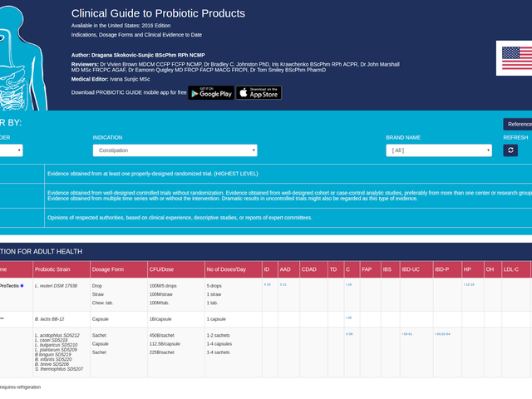The image size is (532, 399).
Task: Click the Dosage Form column header
Action: 108,269
